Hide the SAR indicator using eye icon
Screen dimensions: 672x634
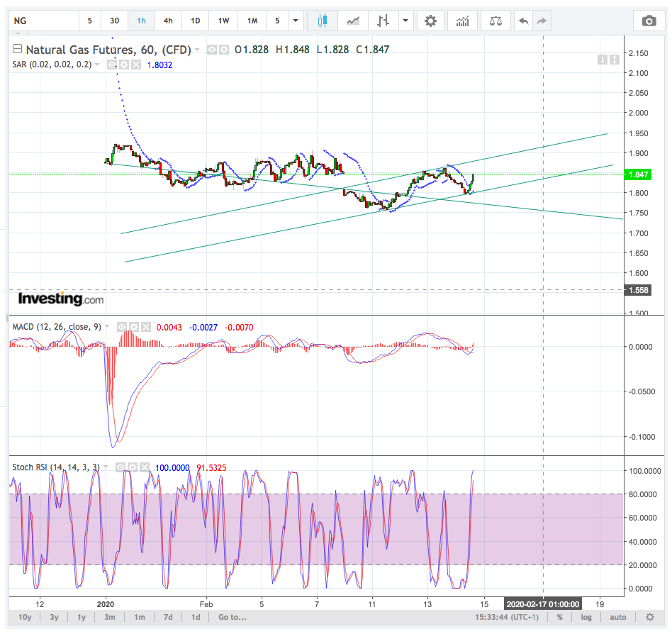tap(112, 65)
